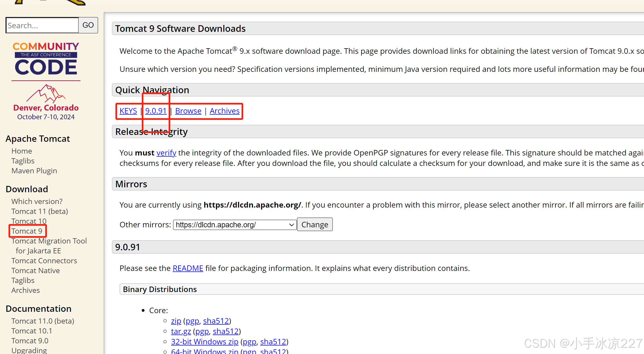Download the 32-bit Windows zip
The width and height of the screenshot is (644, 354).
click(x=205, y=342)
